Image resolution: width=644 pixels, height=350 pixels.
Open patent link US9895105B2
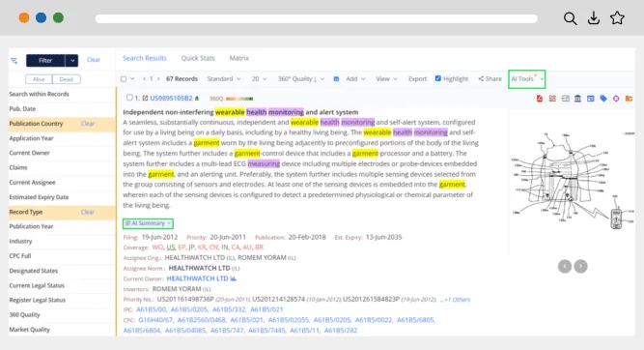pyautogui.click(x=171, y=98)
